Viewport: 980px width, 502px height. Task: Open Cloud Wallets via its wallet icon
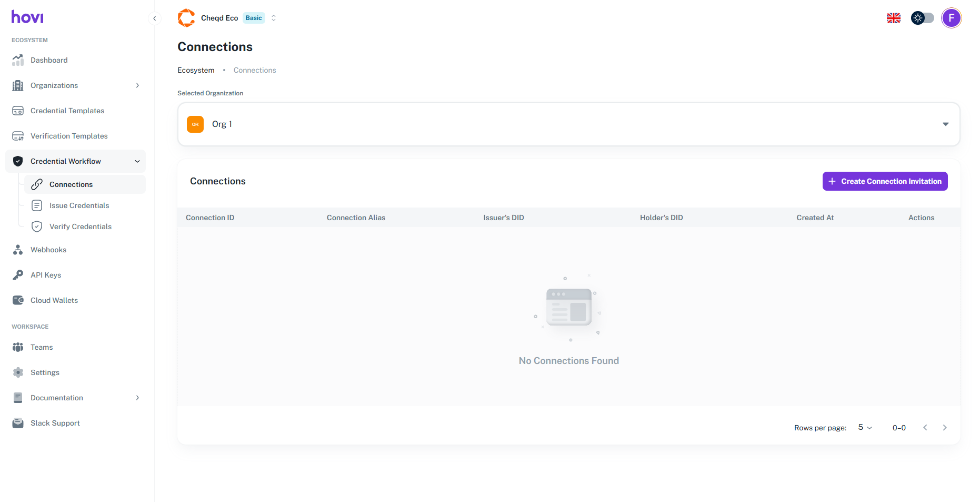[18, 300]
